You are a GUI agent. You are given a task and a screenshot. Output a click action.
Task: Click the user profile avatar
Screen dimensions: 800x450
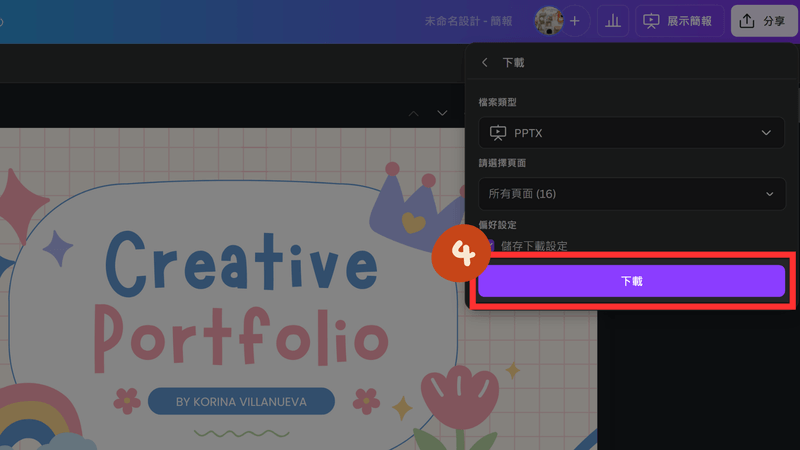click(549, 20)
